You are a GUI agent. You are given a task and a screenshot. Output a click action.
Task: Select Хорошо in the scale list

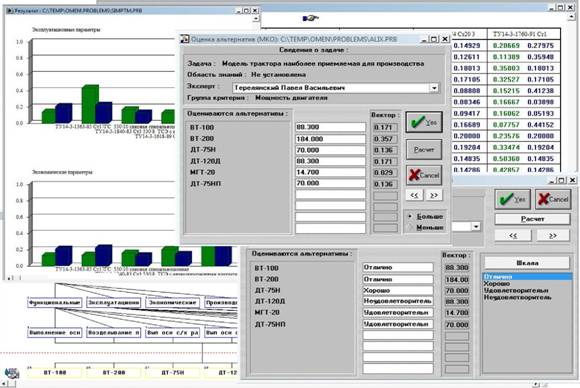tap(497, 283)
